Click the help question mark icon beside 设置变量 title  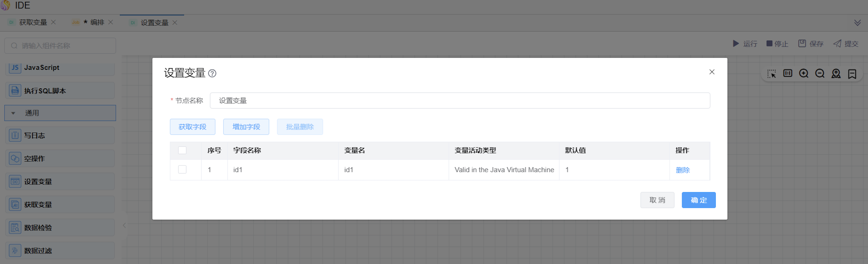pos(212,73)
